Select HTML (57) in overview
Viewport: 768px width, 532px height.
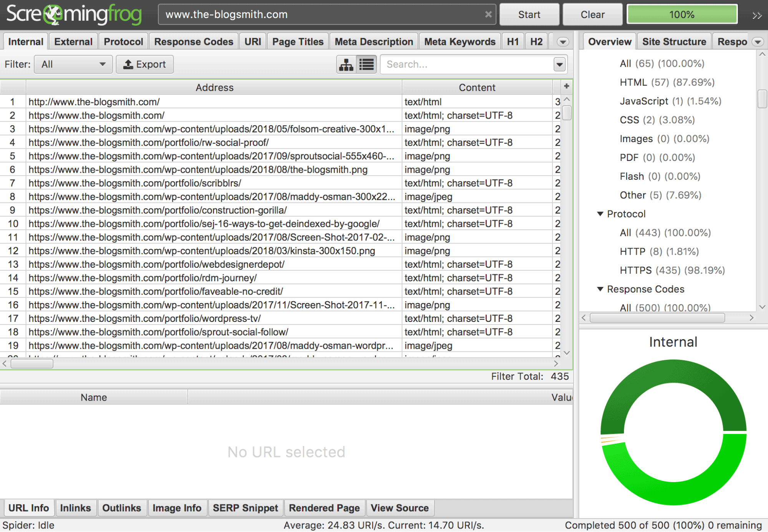667,82
